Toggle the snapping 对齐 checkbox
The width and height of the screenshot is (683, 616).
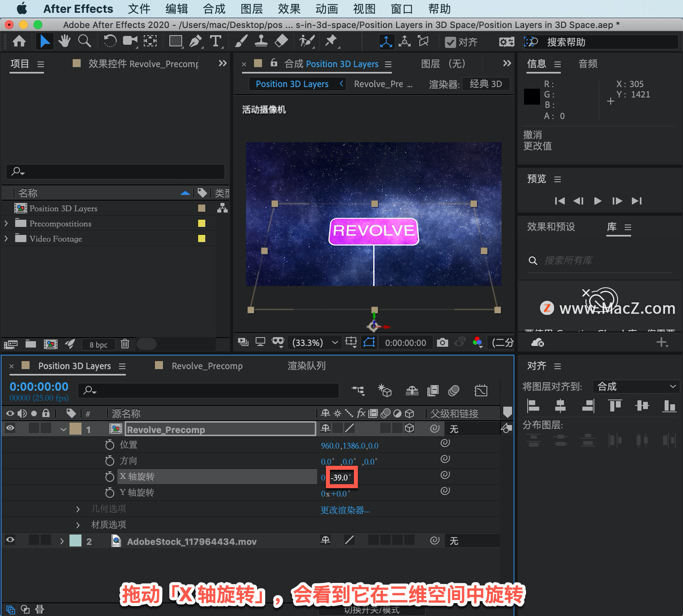(x=451, y=42)
